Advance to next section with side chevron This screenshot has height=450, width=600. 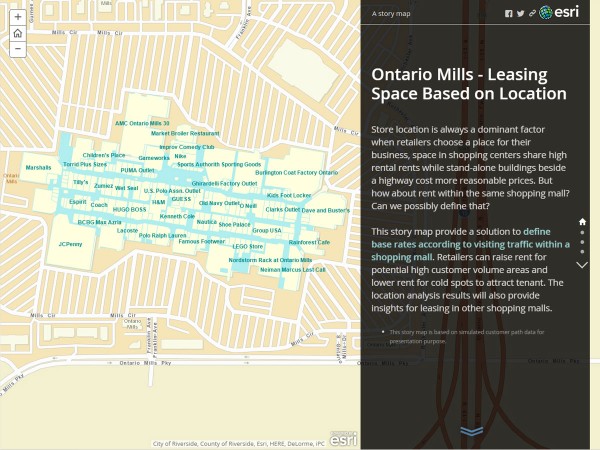[583, 265]
